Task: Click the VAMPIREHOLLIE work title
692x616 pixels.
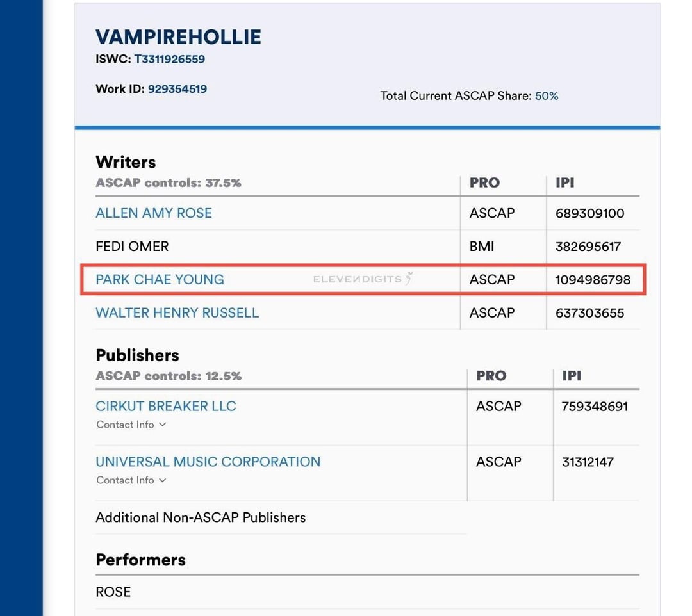Action: (178, 37)
